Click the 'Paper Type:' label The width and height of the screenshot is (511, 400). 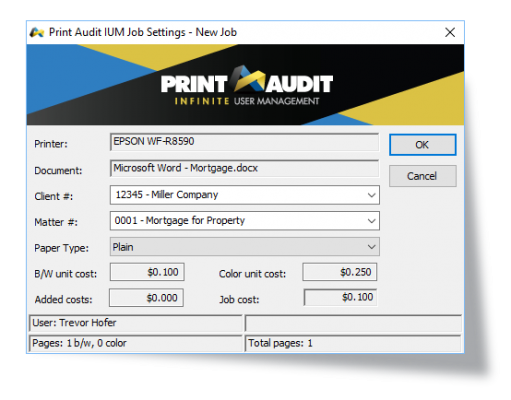tap(61, 248)
